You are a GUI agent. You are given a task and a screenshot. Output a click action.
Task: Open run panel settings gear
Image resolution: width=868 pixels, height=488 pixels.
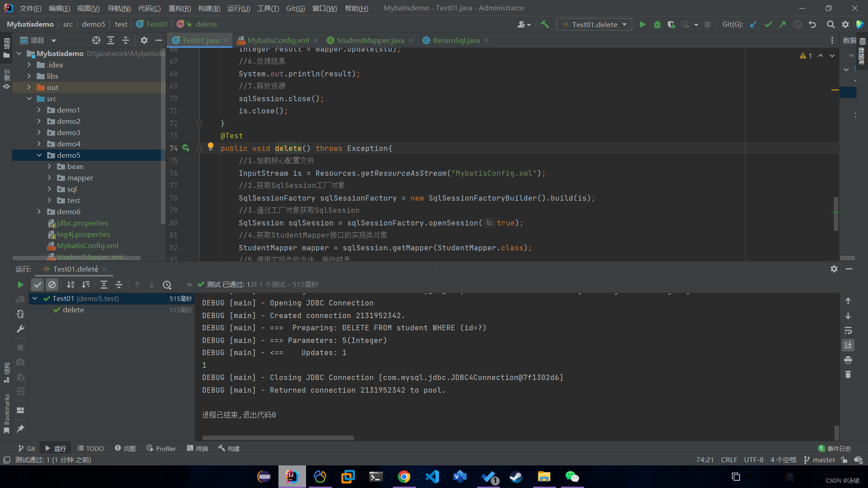(834, 269)
